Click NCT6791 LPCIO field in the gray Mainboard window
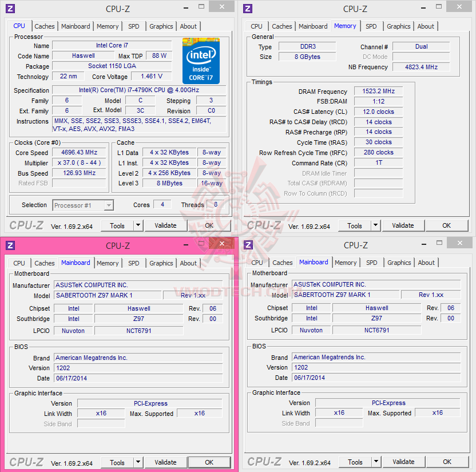This screenshot has height=472, width=476. point(376,330)
